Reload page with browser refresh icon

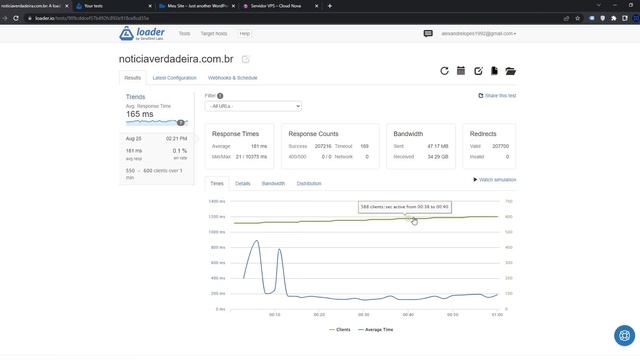click(16, 18)
